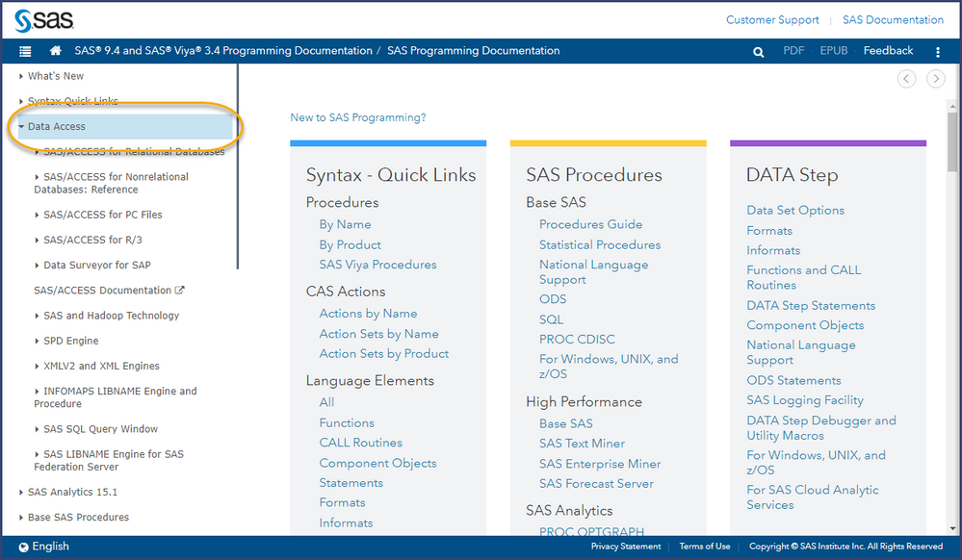Toggle the table of contents hamburger icon
Viewport: 962px width, 560px height.
point(25,52)
